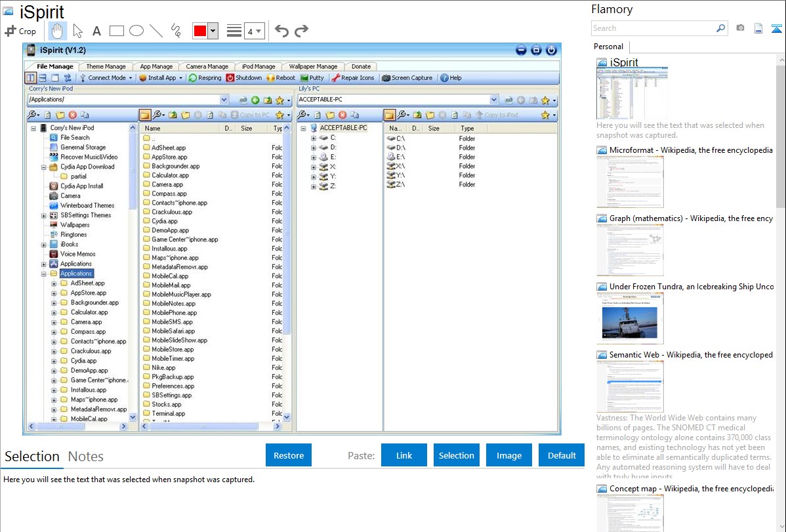Click the camera snapshot icon
Image resolution: width=786 pixels, height=532 pixels.
tap(740, 28)
